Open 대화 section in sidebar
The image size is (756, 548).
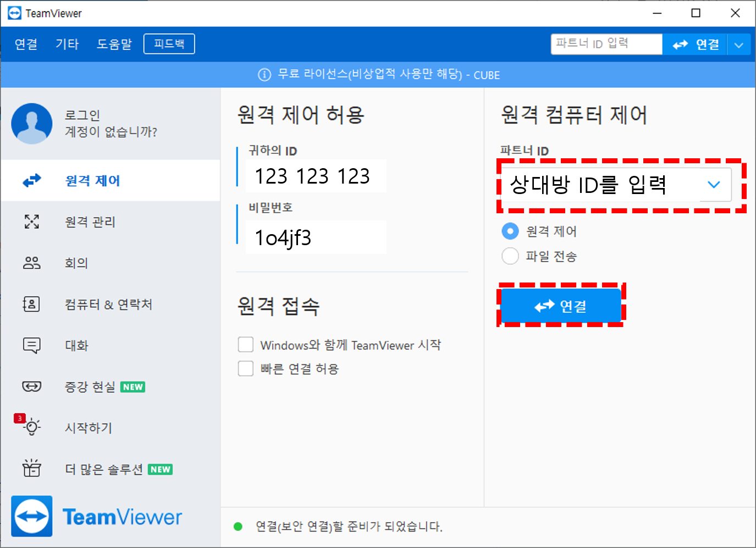111,345
